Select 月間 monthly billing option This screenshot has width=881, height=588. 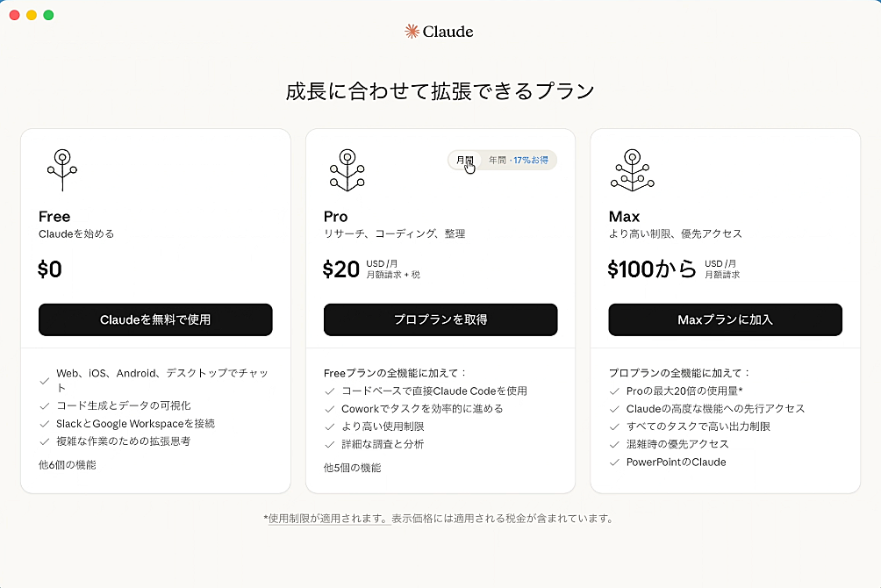[465, 160]
